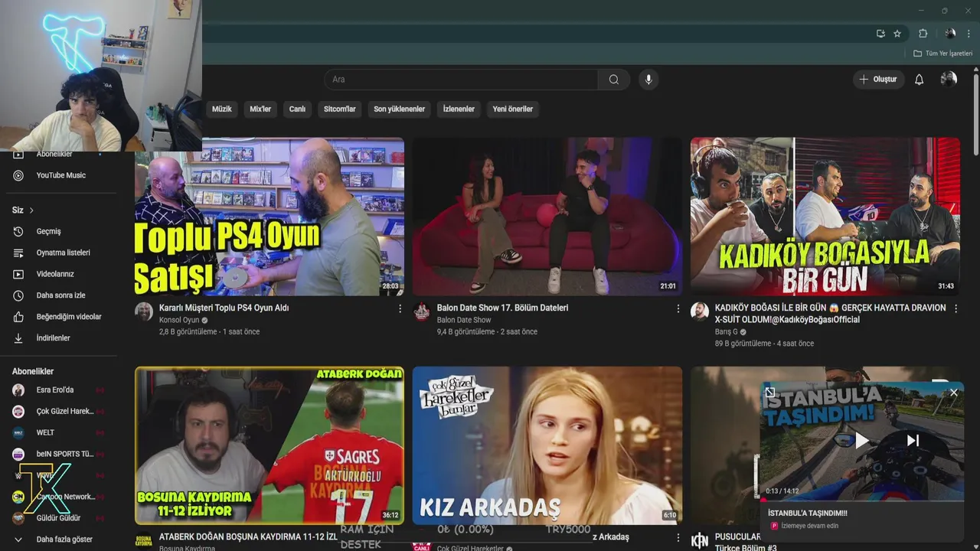Open WELT subscription channel

coord(58,432)
